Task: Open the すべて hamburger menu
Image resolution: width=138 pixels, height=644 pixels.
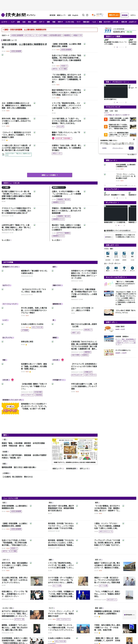Action: click(x=4, y=22)
